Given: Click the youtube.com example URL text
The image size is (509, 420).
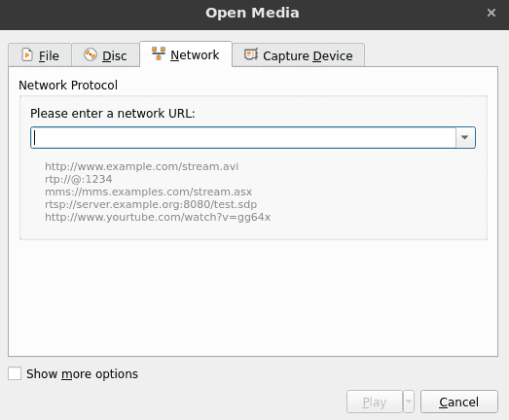Looking at the screenshot, I should point(158,217).
